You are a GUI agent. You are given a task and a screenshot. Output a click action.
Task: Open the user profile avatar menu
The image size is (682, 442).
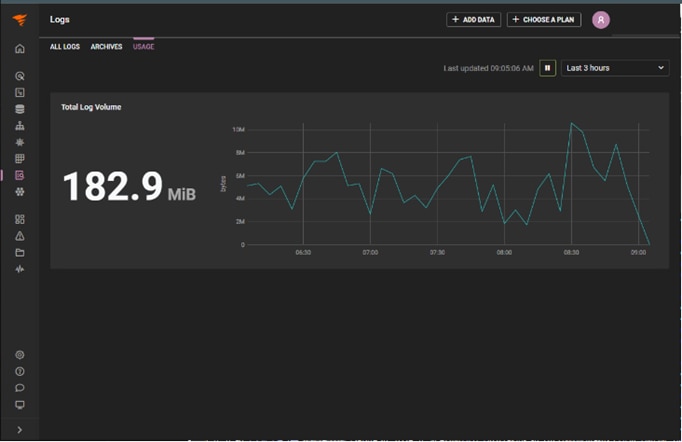[600, 20]
